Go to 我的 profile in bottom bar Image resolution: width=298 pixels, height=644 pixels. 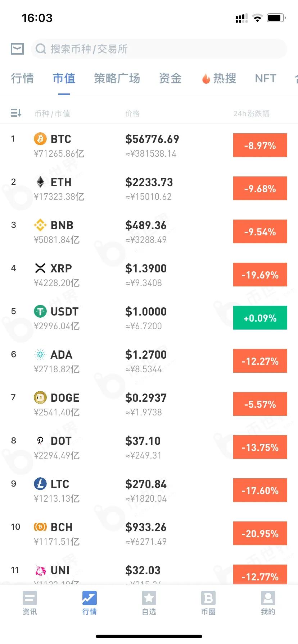[268, 603]
